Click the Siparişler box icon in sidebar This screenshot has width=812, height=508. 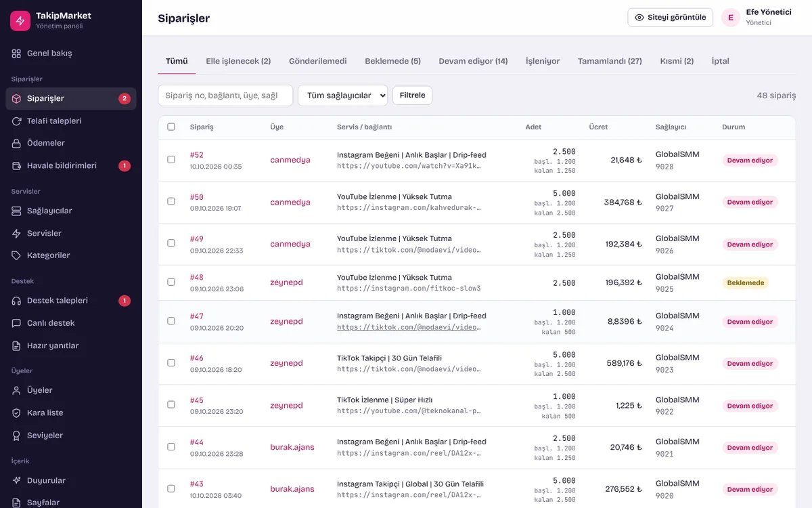click(16, 99)
